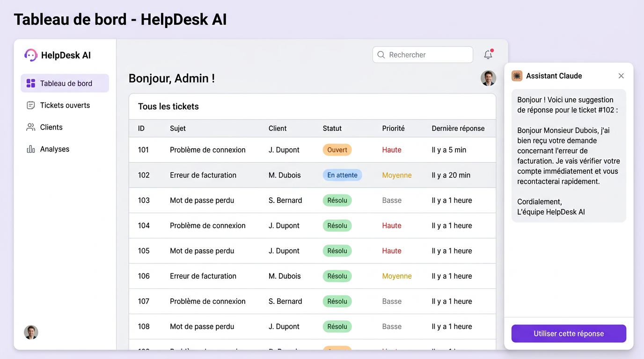Click the Analyses bar chart icon
The height and width of the screenshot is (359, 644).
[31, 149]
